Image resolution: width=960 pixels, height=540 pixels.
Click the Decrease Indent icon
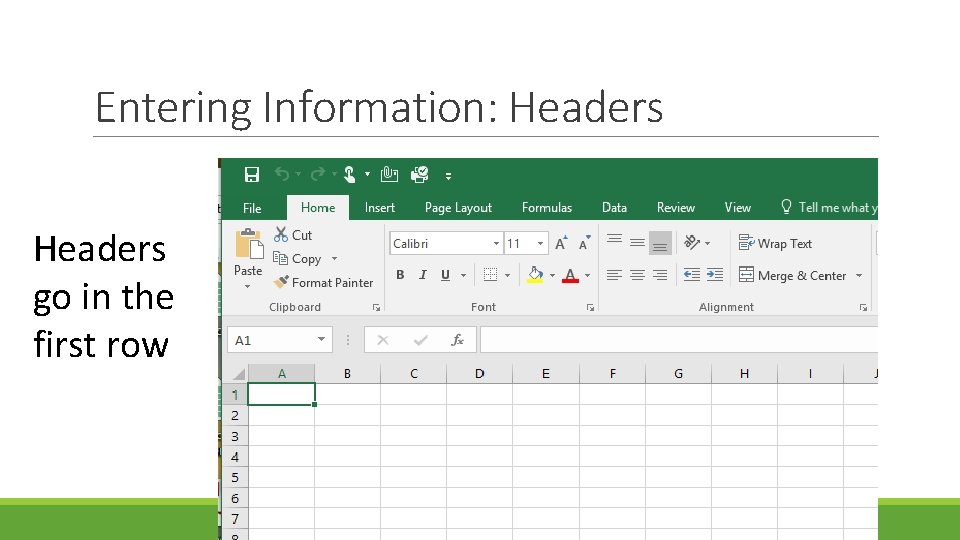(692, 275)
